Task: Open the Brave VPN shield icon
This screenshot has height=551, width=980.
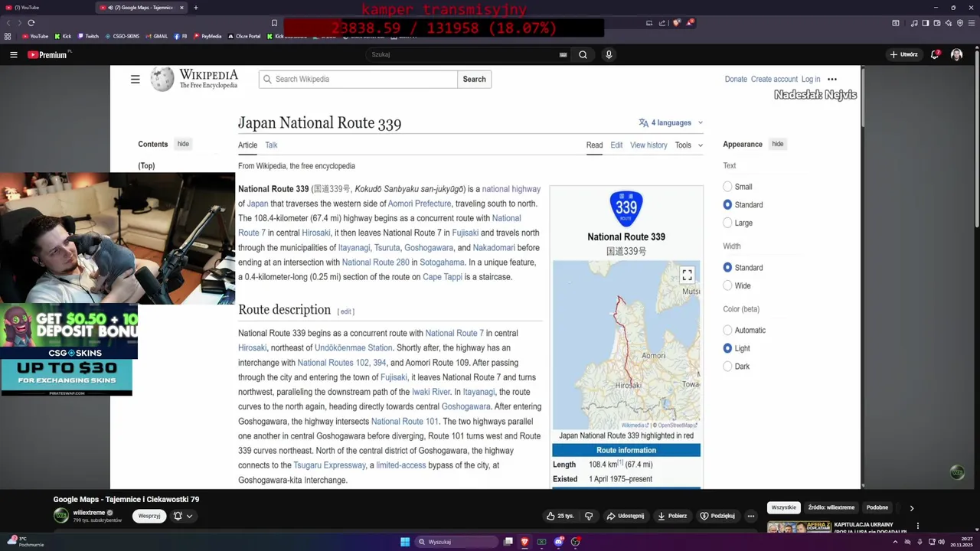Action: coord(960,23)
